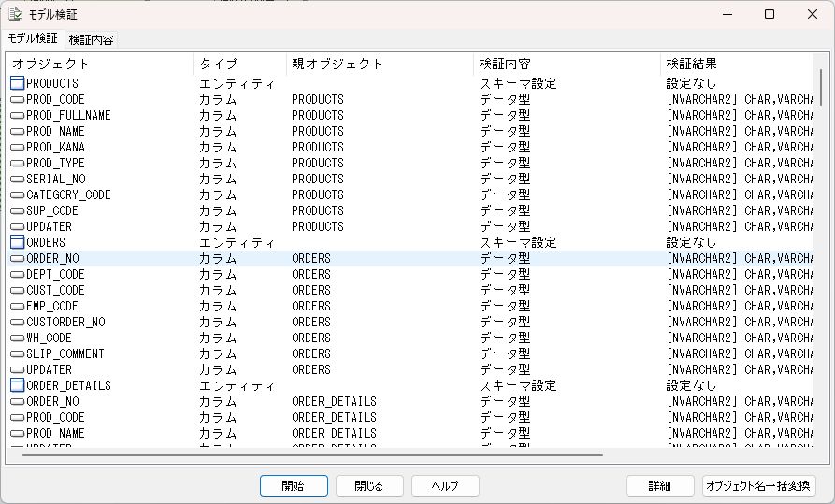835x504 pixels.
Task: Select the PROD_FULLNAME row text
Action: click(68, 116)
